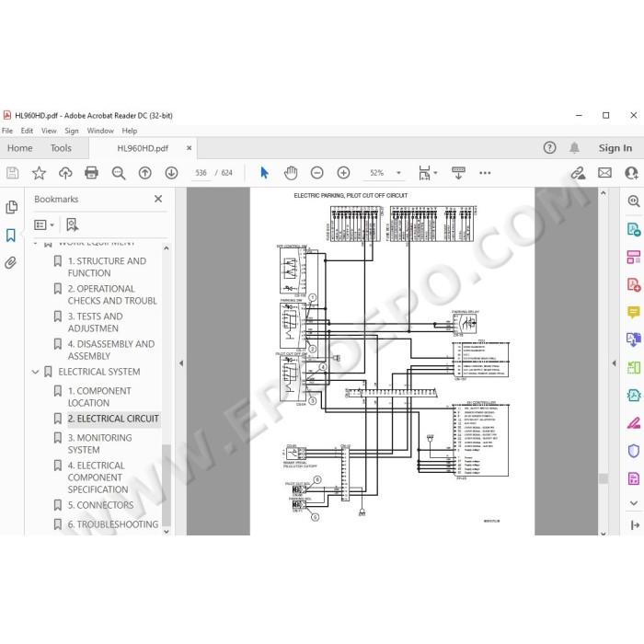Open share with others icon
This screenshot has width=644, height=644.
631,173
